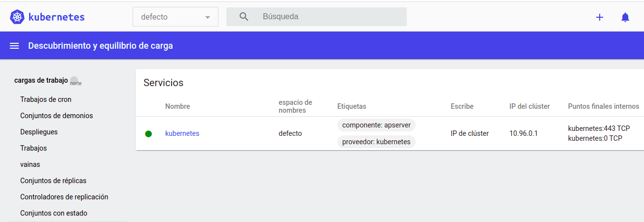Click the gray badge beside cargas de trabajo

pyautogui.click(x=74, y=80)
